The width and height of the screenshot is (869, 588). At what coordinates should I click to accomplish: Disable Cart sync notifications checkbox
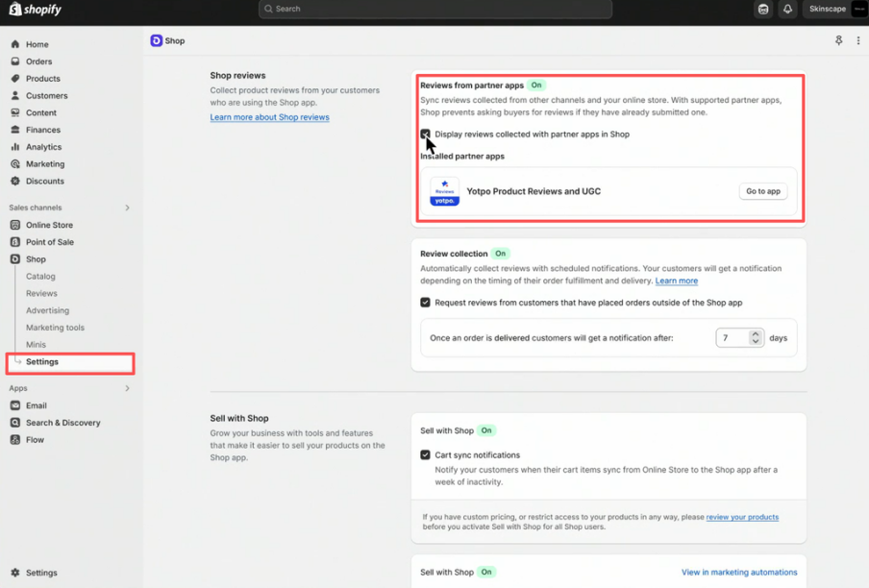425,455
